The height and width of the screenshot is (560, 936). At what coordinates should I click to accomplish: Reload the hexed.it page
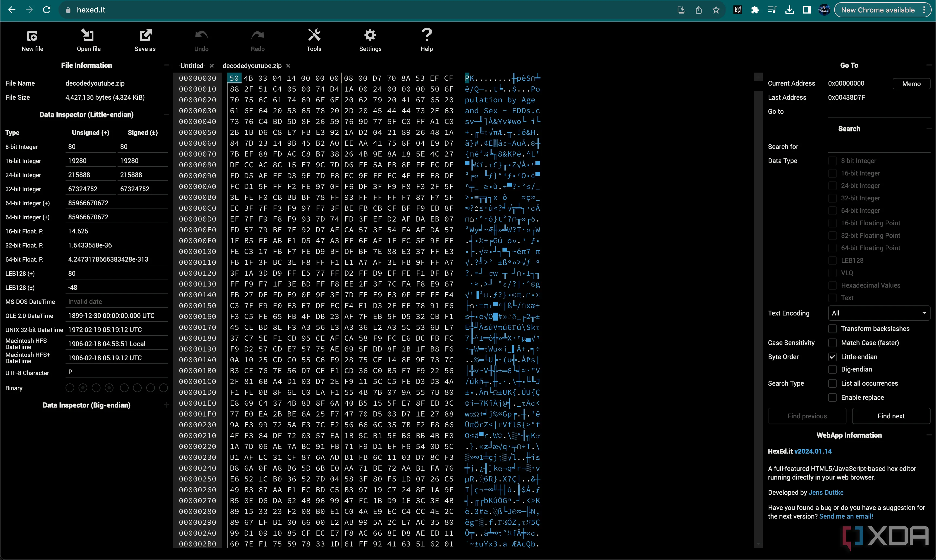pyautogui.click(x=47, y=10)
